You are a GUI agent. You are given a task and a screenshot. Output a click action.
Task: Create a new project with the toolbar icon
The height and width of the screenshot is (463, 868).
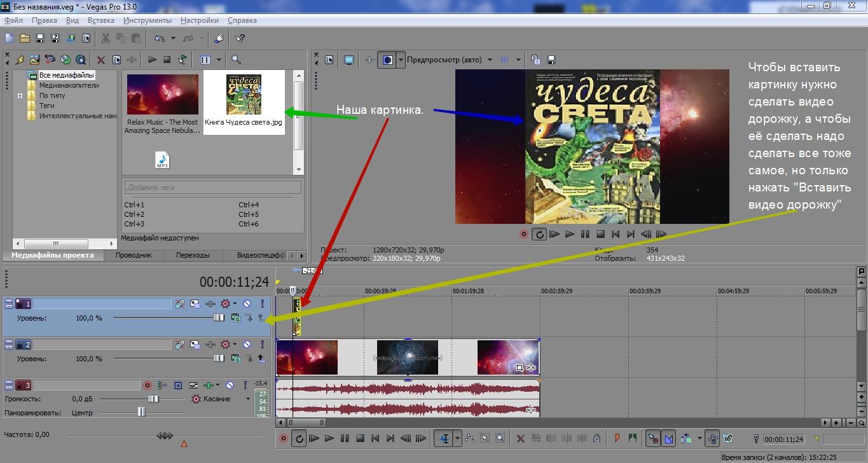(x=9, y=38)
